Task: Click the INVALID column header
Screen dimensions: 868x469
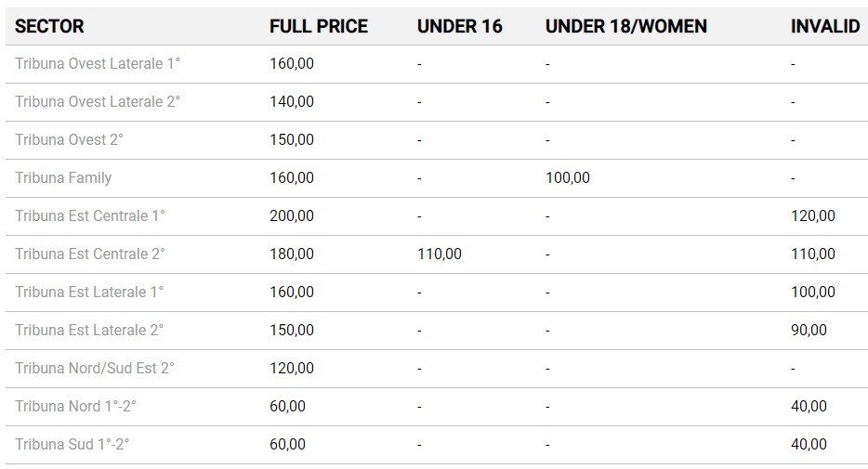Action: (x=824, y=26)
